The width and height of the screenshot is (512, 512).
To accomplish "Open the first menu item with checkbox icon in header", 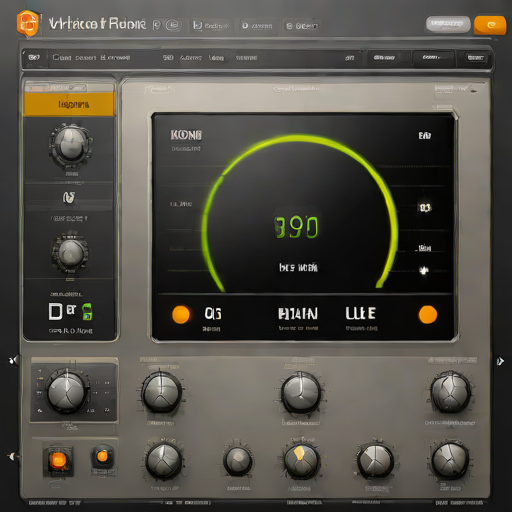I will click(x=211, y=26).
